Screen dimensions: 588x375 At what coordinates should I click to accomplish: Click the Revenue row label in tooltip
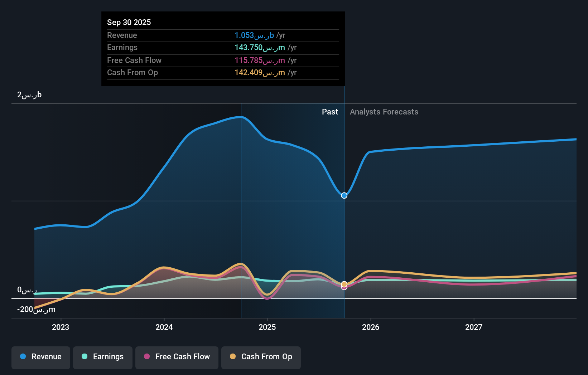point(122,35)
